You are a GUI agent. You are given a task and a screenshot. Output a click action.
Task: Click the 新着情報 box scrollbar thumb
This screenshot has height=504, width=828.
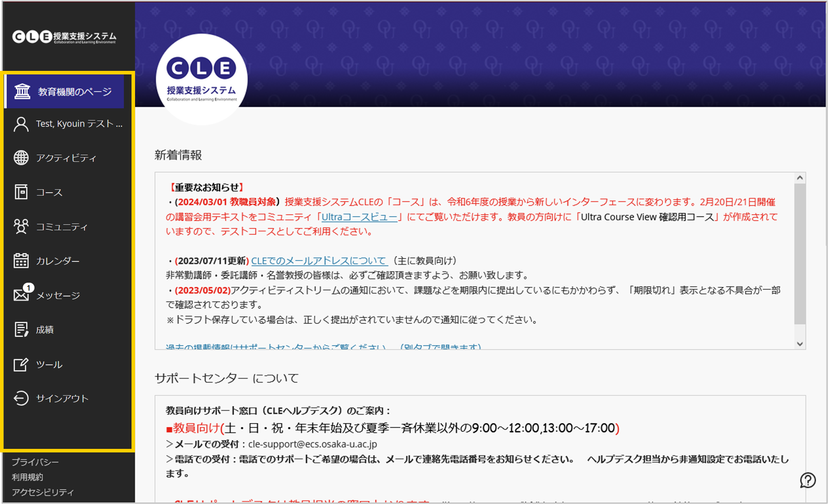[800, 254]
